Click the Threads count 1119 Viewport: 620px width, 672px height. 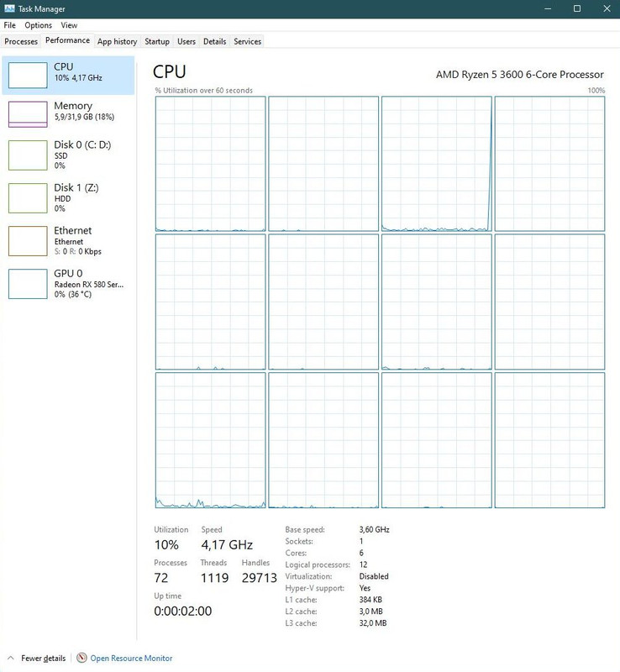[214, 578]
